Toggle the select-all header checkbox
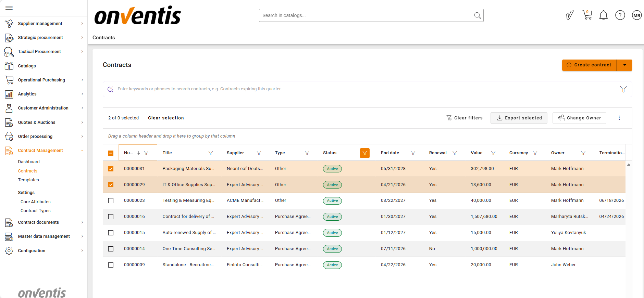Image resolution: width=644 pixels, height=298 pixels. click(x=111, y=153)
